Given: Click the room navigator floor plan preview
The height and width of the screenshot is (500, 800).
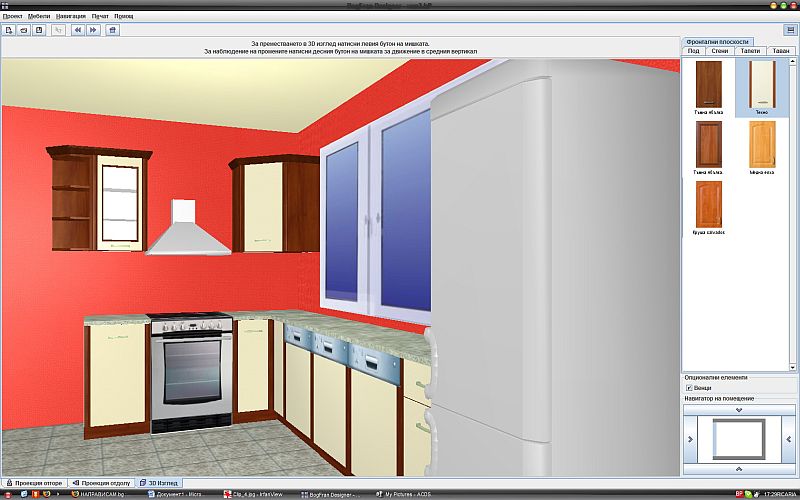Looking at the screenshot, I should coord(739,439).
